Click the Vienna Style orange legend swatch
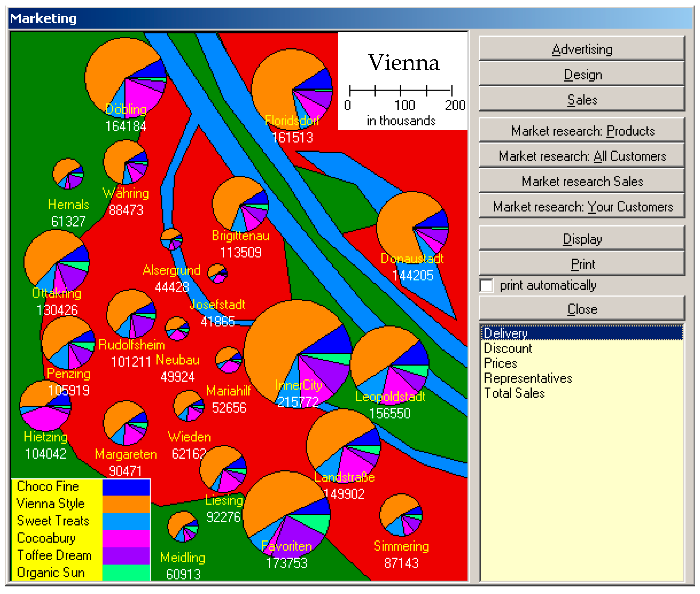700x594 pixels. (x=126, y=504)
